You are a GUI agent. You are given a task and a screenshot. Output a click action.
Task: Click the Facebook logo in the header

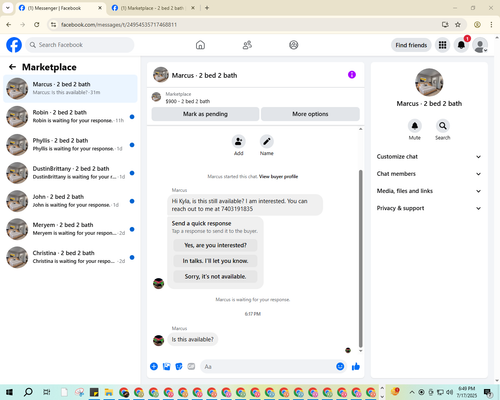[x=14, y=45]
